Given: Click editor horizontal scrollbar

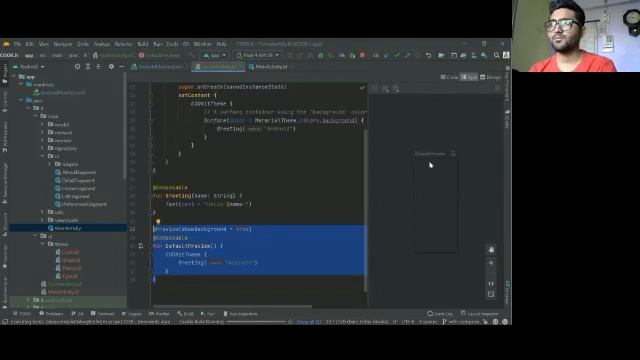Looking at the screenshot, I should [232, 307].
